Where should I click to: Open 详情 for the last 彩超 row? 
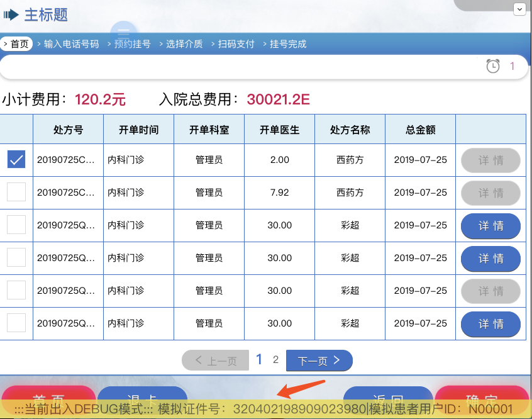[490, 324]
